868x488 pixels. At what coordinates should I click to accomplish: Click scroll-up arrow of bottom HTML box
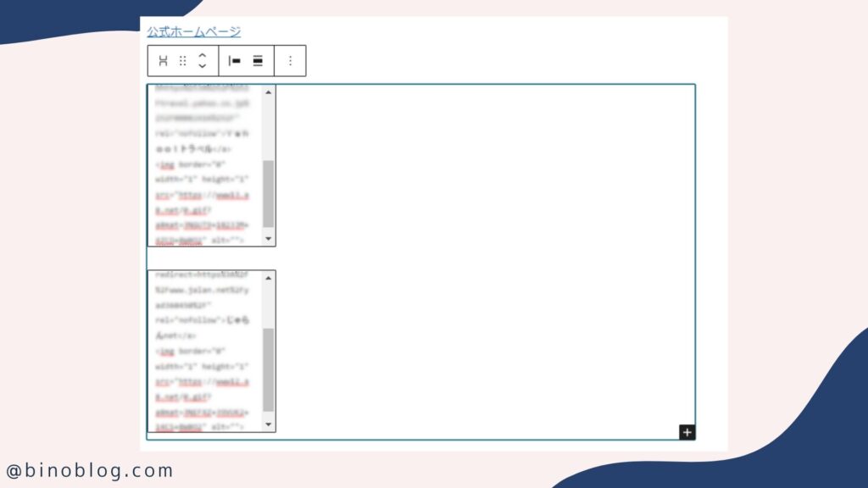click(x=269, y=278)
